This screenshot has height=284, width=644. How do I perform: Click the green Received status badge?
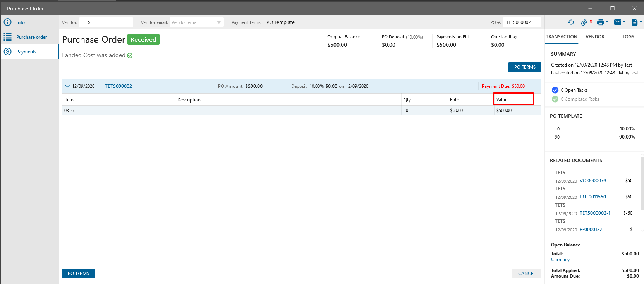143,39
